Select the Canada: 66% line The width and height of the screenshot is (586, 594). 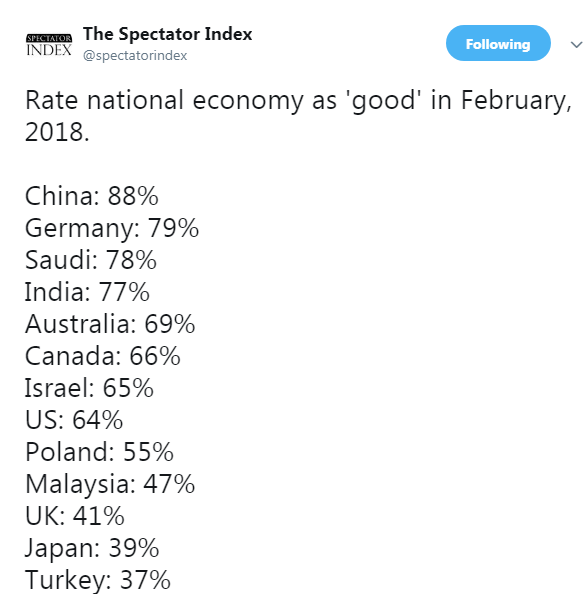click(x=103, y=356)
